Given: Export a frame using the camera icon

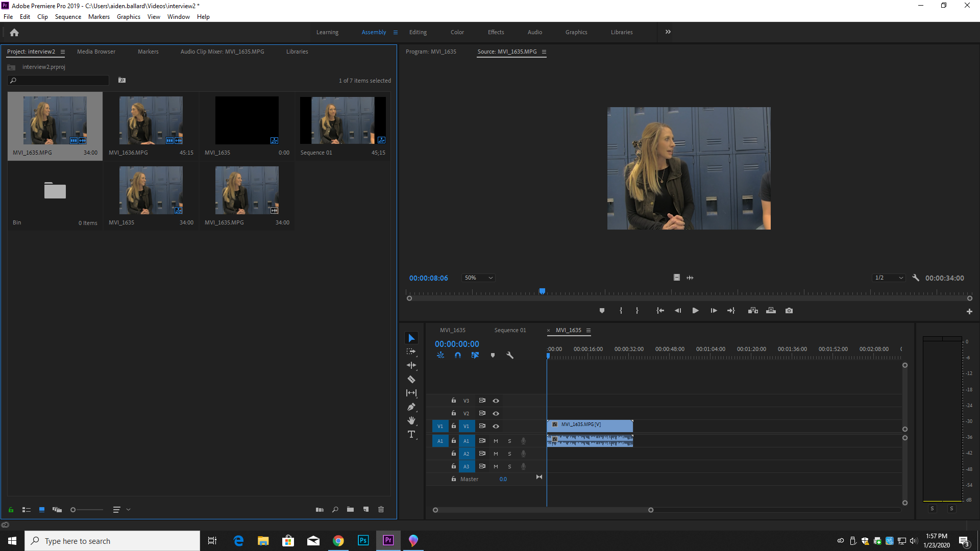Looking at the screenshot, I should point(789,310).
